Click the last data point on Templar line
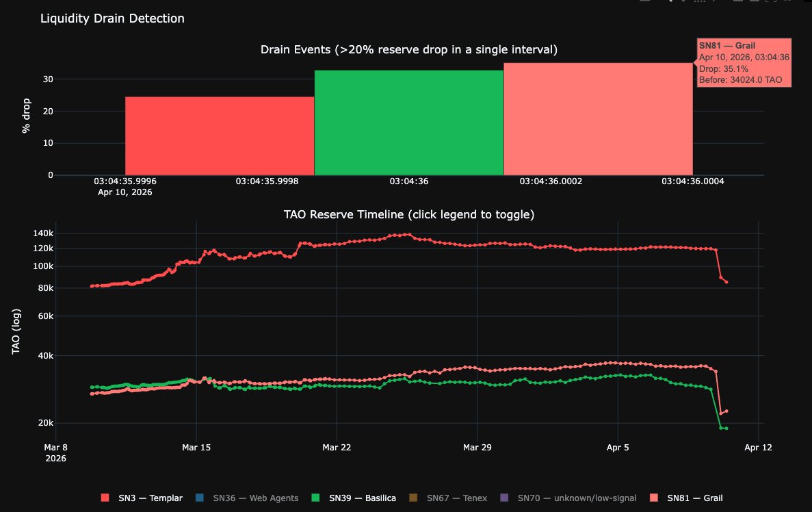The image size is (812, 512). tap(726, 282)
